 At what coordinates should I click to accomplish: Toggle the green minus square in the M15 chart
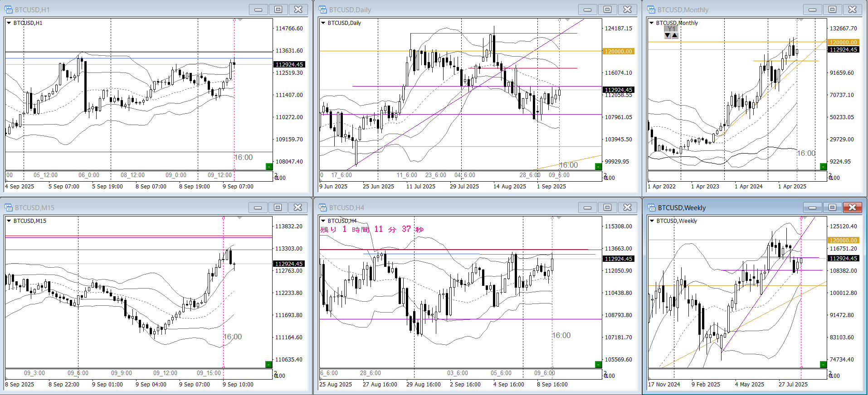(x=268, y=365)
